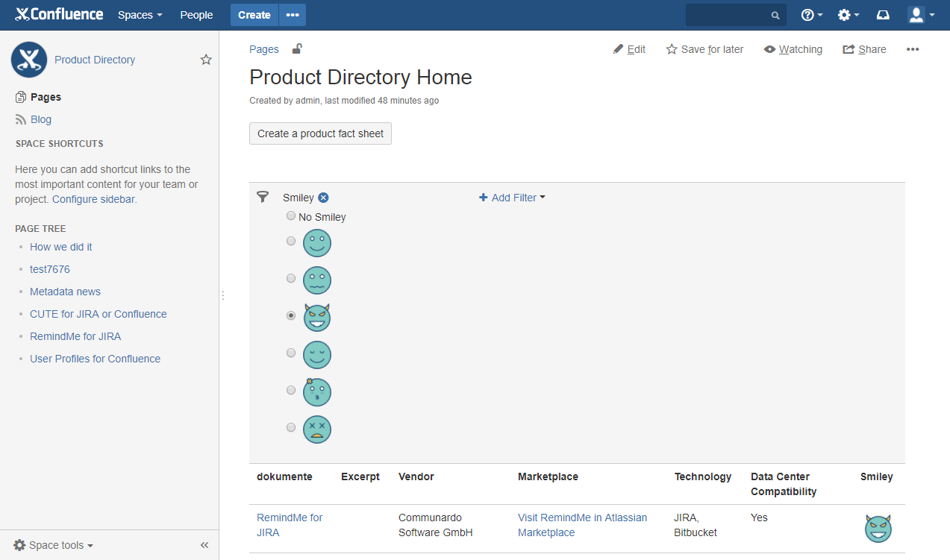Collapse the sidebar using double-chevron icon
Image resolution: width=950 pixels, height=560 pixels.
click(x=204, y=545)
